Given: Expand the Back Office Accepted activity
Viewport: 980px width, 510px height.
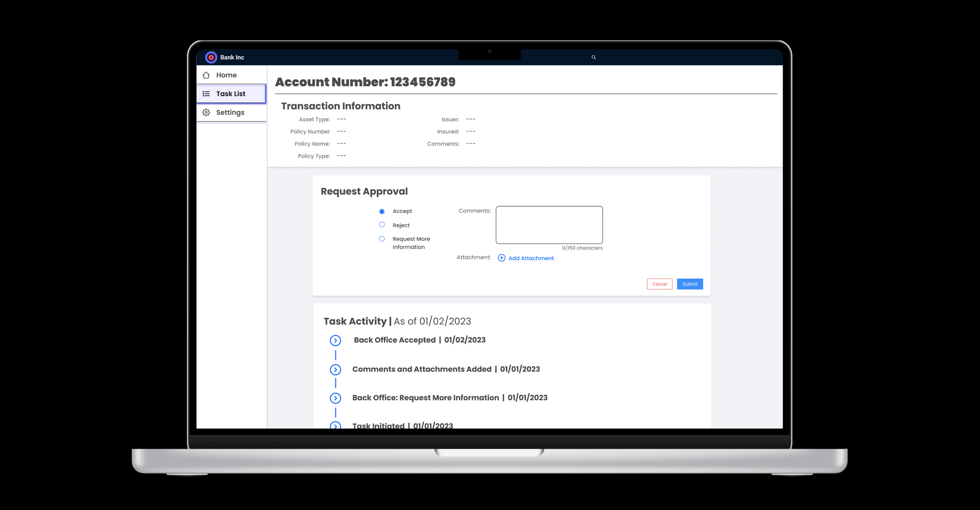Looking at the screenshot, I should [x=335, y=341].
